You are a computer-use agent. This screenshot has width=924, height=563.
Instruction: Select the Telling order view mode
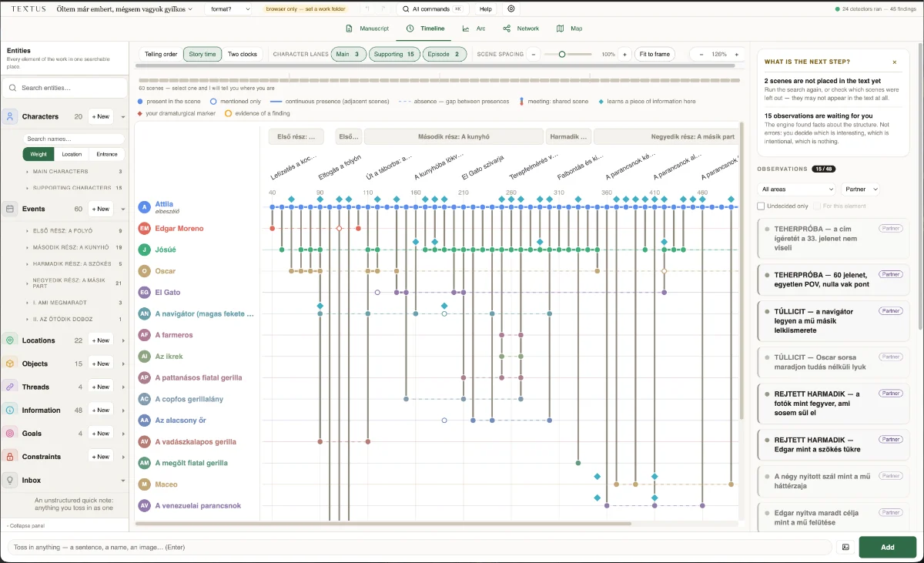(x=161, y=55)
